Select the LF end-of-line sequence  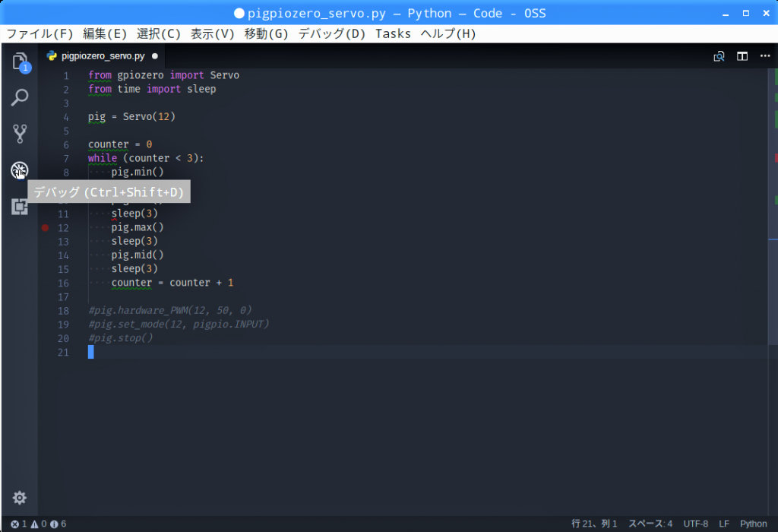click(x=724, y=524)
